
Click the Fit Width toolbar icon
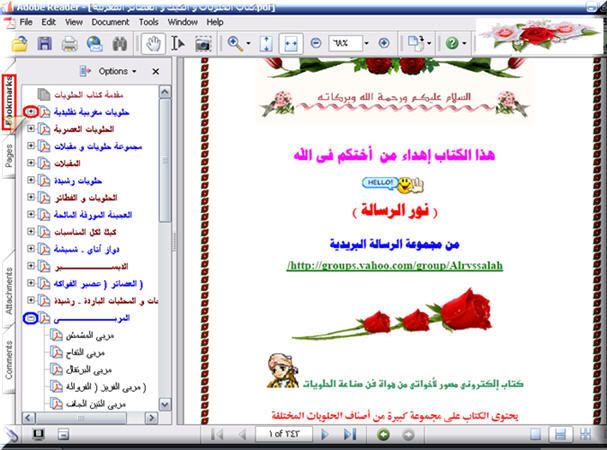pos(291,43)
